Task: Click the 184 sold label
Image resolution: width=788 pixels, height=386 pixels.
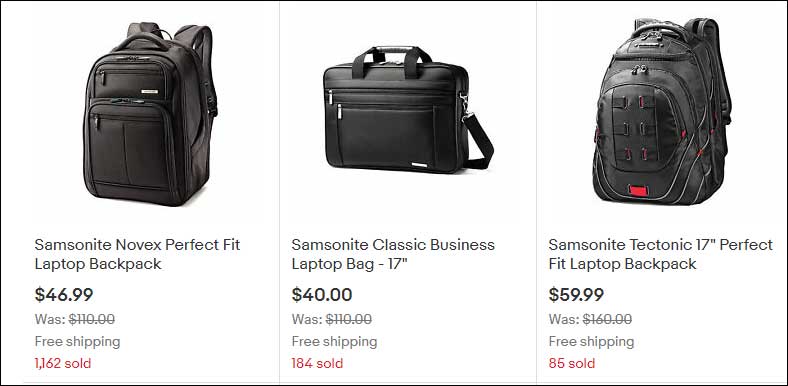Action: point(317,363)
